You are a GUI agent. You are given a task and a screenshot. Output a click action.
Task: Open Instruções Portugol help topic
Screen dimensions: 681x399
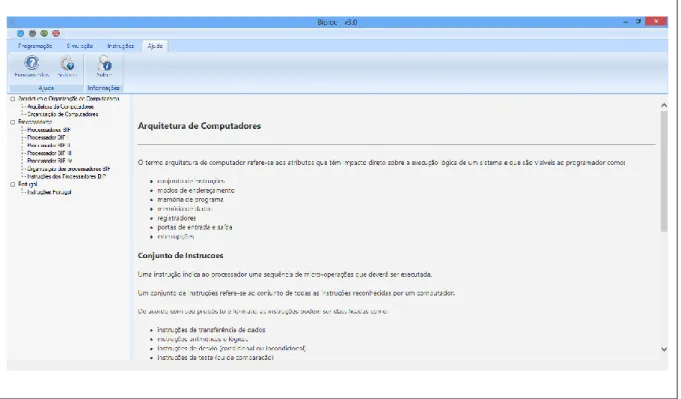click(49, 192)
